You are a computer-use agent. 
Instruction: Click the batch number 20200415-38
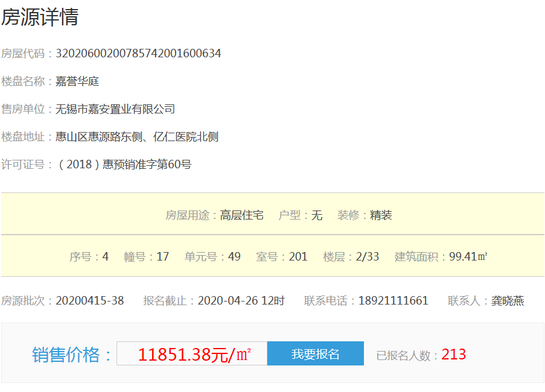(90, 301)
